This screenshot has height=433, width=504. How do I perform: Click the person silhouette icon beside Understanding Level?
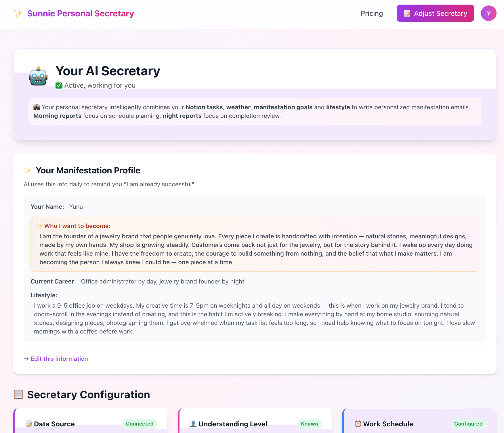193,424
